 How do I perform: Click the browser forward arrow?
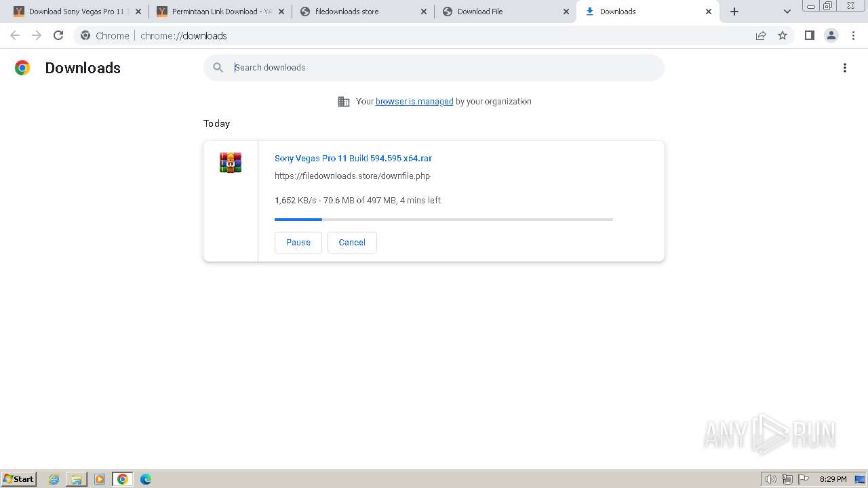coord(37,35)
